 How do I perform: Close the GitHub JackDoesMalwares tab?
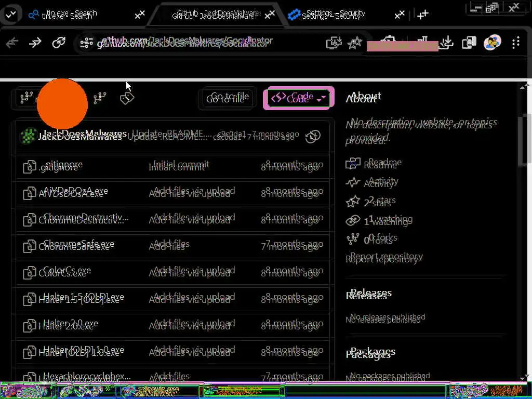pos(270,15)
